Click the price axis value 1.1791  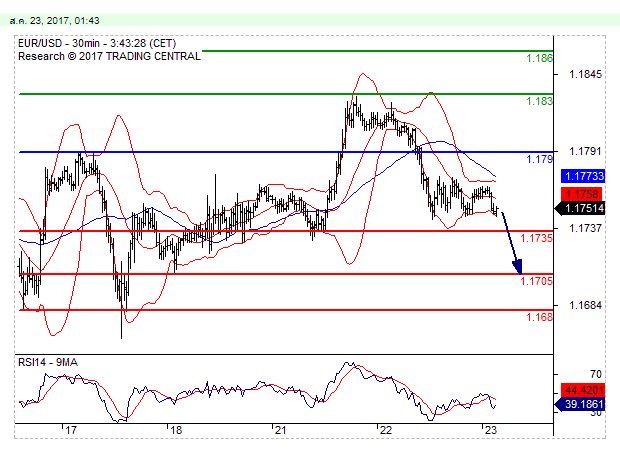click(x=585, y=151)
